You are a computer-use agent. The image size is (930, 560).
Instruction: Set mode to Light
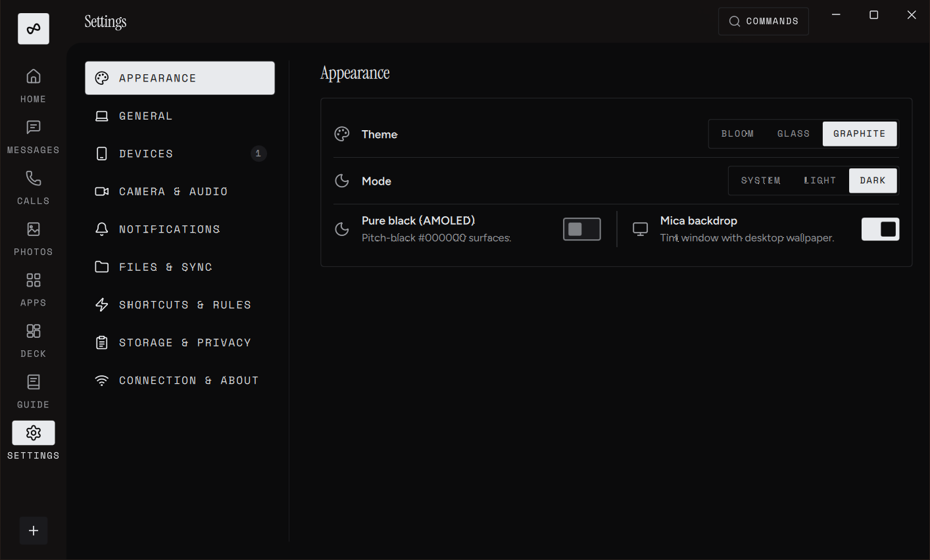(820, 181)
